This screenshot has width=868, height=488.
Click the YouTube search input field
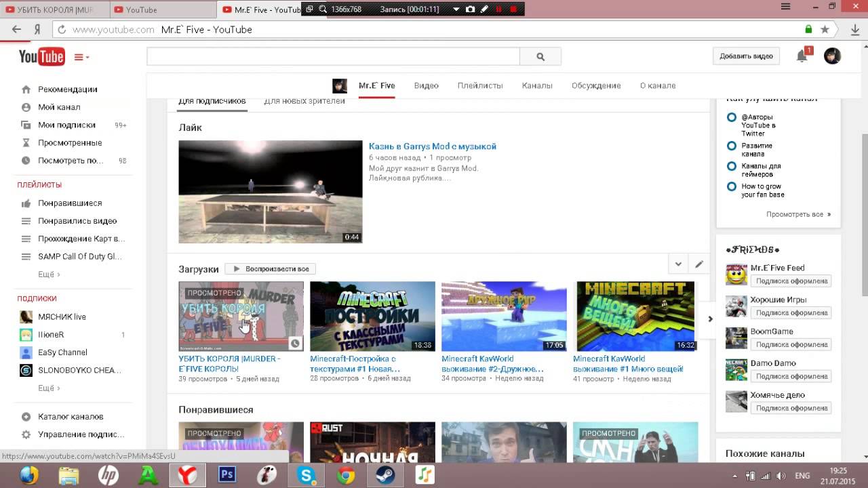click(333, 57)
